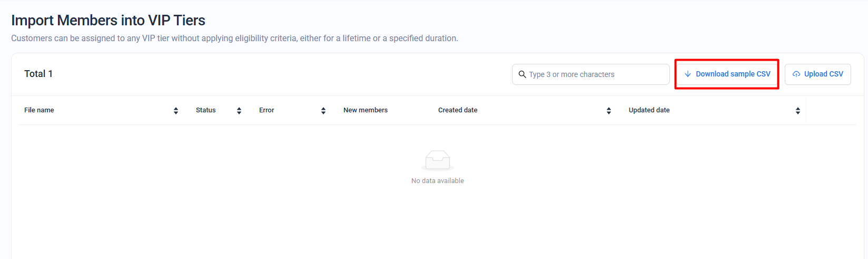Sort by File name using its sort arrows

176,111
